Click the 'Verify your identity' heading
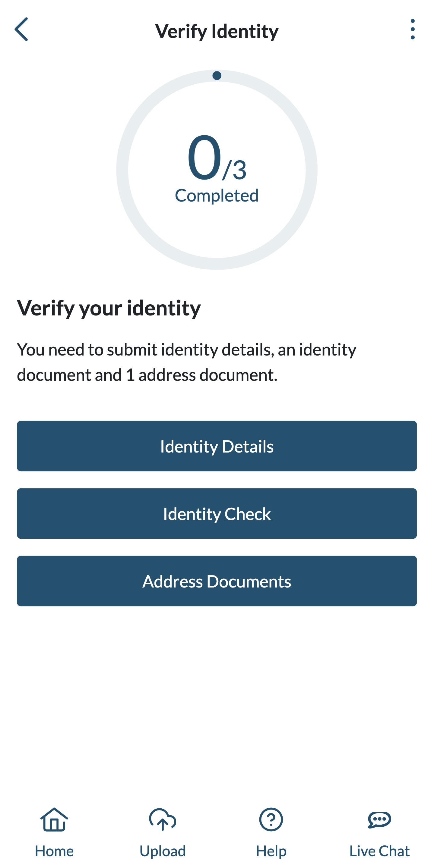The width and height of the screenshot is (434, 868). tap(109, 308)
